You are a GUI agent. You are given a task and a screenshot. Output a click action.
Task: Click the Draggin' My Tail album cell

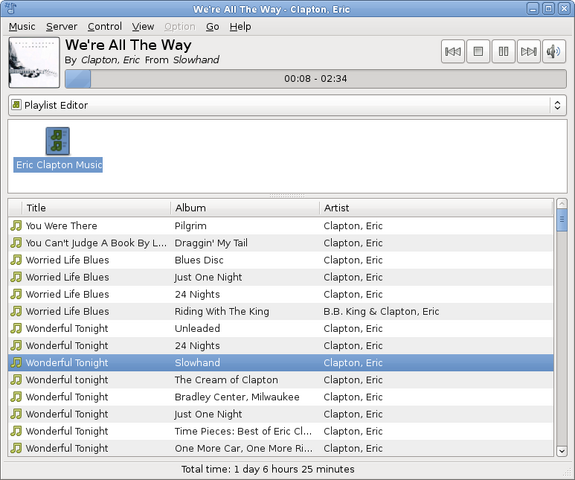211,243
